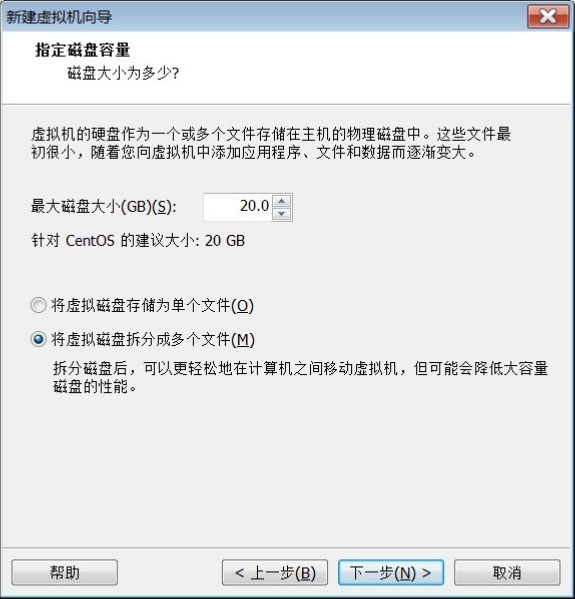Viewport: 575px width, 599px height.
Task: Click the 最大磁盘大小(GB)(S) label
Action: (104, 207)
